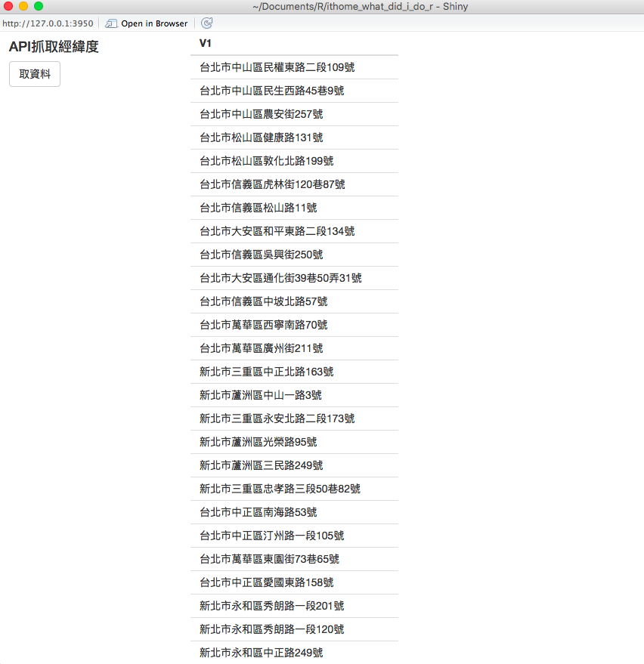Select row 台北市萬華區東園街73巷65號

click(x=295, y=560)
